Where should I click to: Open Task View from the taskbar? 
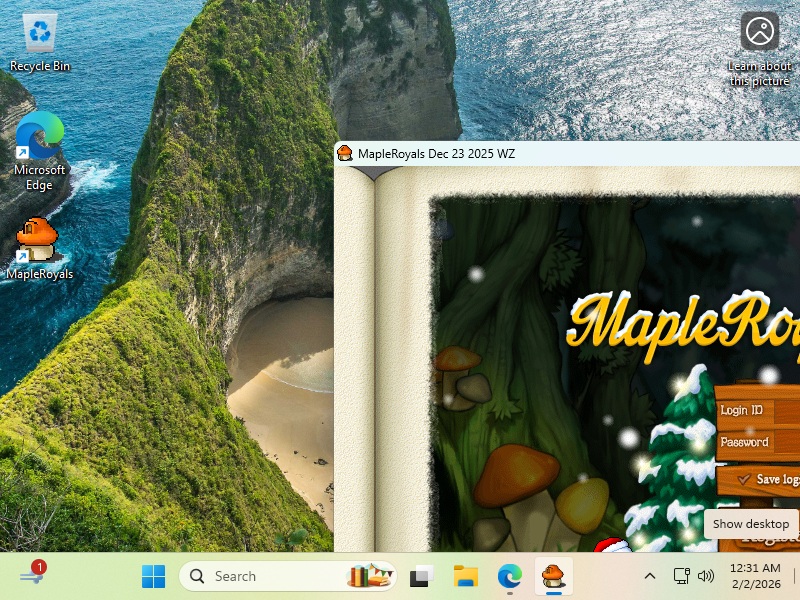(x=422, y=576)
